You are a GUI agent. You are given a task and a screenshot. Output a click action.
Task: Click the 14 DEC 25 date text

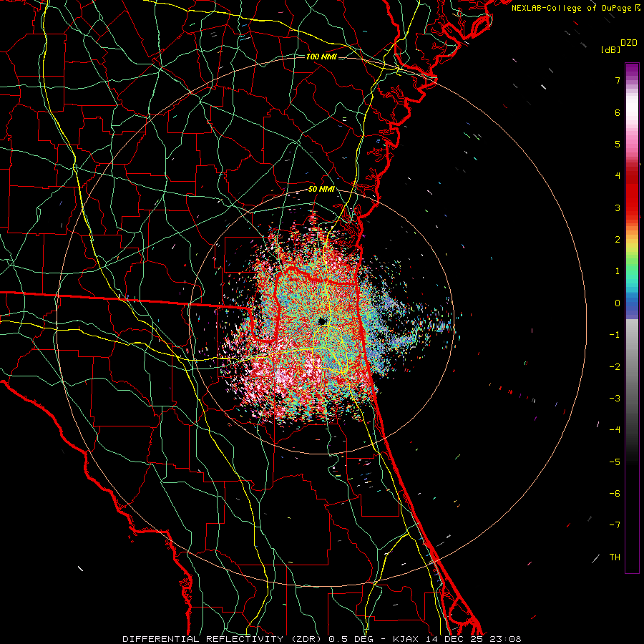pos(455,639)
